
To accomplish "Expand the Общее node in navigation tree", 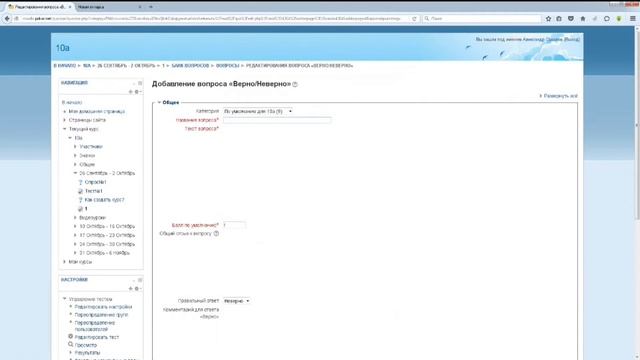I will pos(75,164).
